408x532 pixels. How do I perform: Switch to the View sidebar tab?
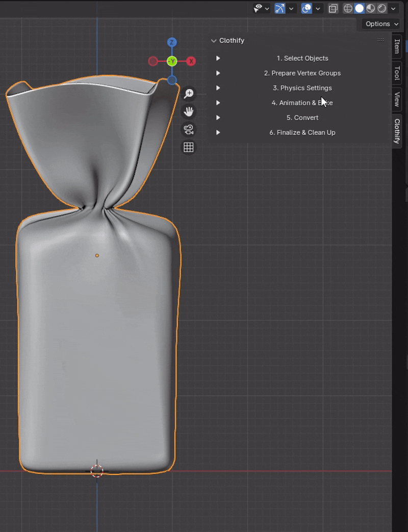(397, 100)
